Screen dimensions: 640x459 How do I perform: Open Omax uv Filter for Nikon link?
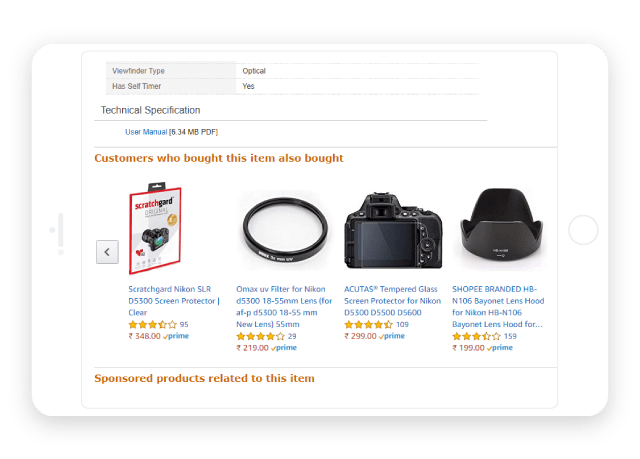(284, 306)
